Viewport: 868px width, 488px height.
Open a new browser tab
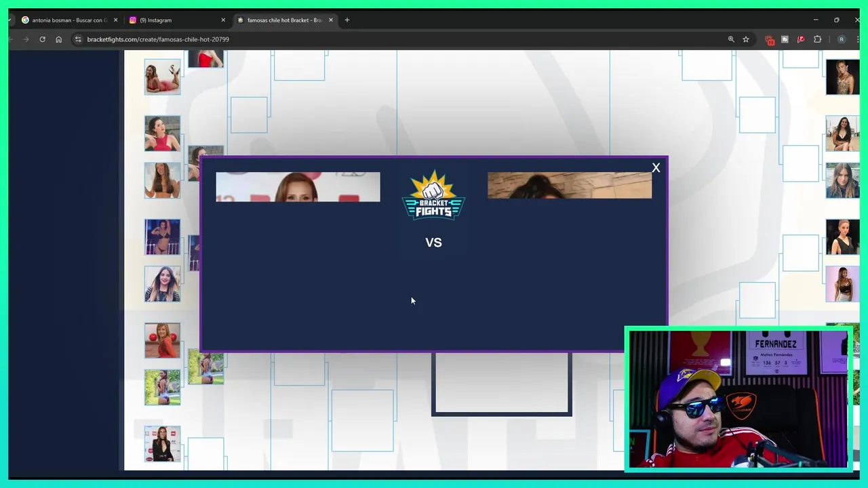point(347,20)
